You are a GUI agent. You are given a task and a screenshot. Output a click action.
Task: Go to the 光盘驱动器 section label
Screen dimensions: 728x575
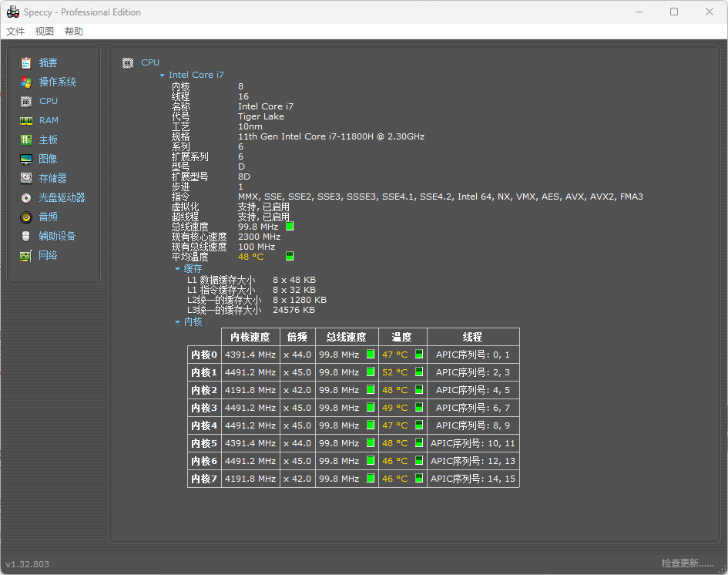[62, 198]
